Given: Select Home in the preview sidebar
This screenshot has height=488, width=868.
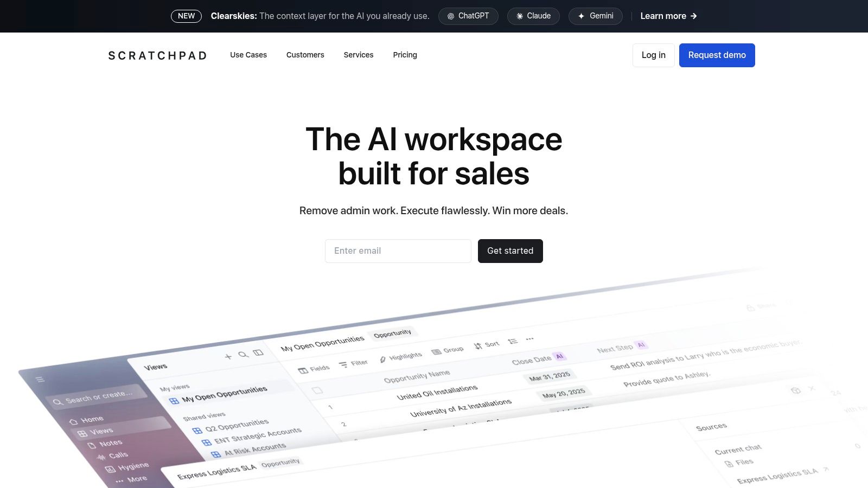Looking at the screenshot, I should pos(87,420).
